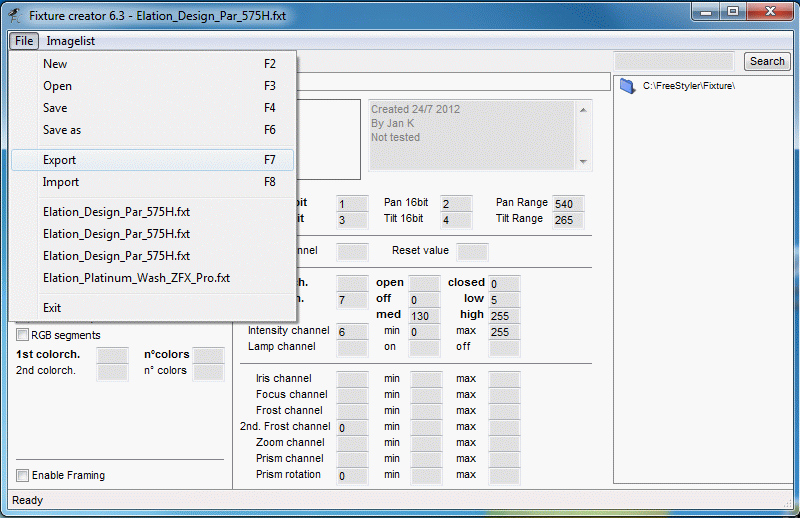The height and width of the screenshot is (518, 800).
Task: Click the Pan 16bit value field
Action: (x=456, y=204)
